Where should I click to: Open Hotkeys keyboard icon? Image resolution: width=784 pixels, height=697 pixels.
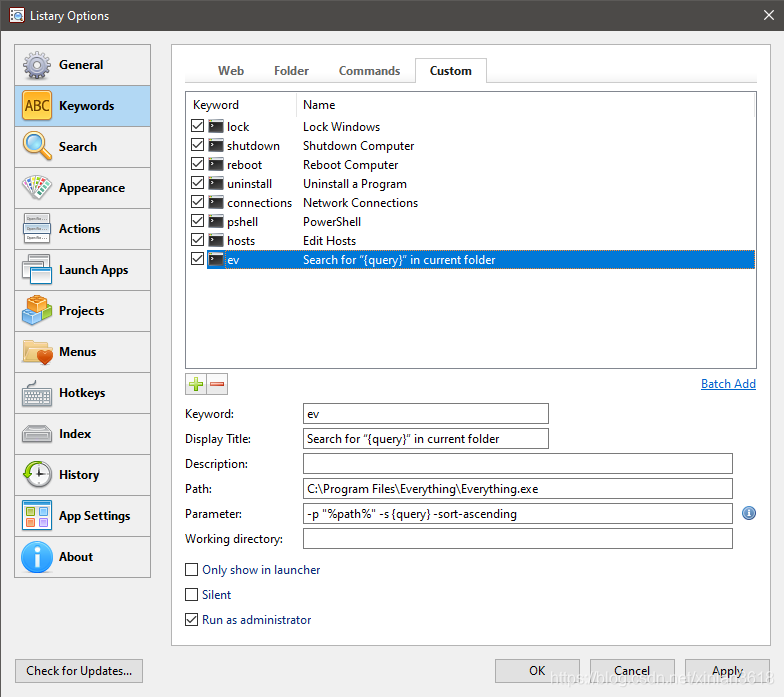36,393
